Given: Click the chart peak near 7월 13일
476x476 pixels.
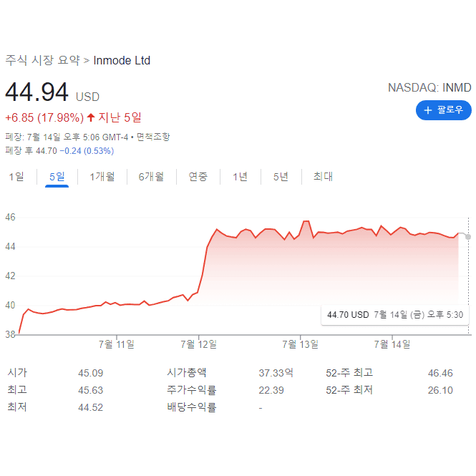Looking at the screenshot, I should pyautogui.click(x=306, y=221).
